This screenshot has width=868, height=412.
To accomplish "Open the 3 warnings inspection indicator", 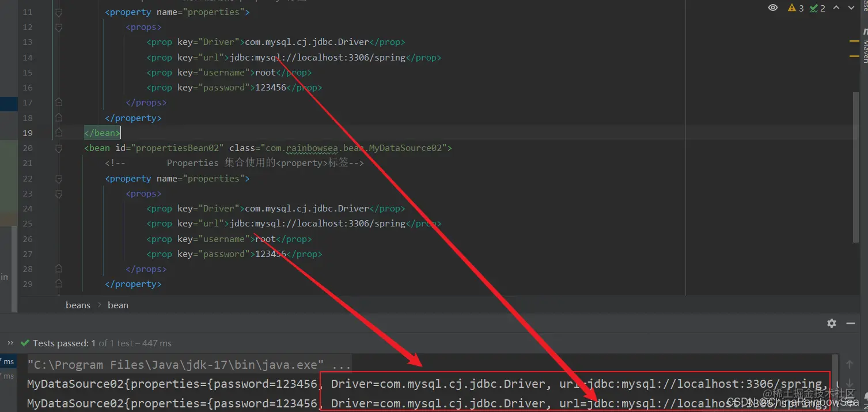I will click(795, 8).
